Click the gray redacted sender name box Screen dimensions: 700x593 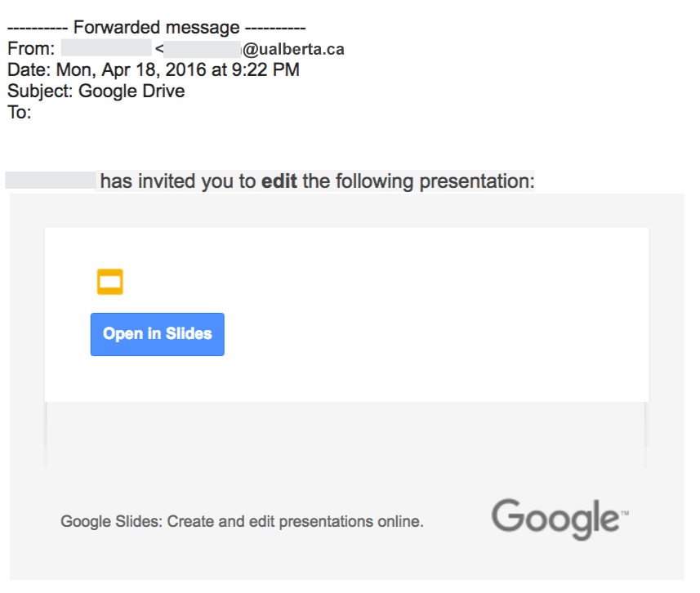click(x=105, y=47)
